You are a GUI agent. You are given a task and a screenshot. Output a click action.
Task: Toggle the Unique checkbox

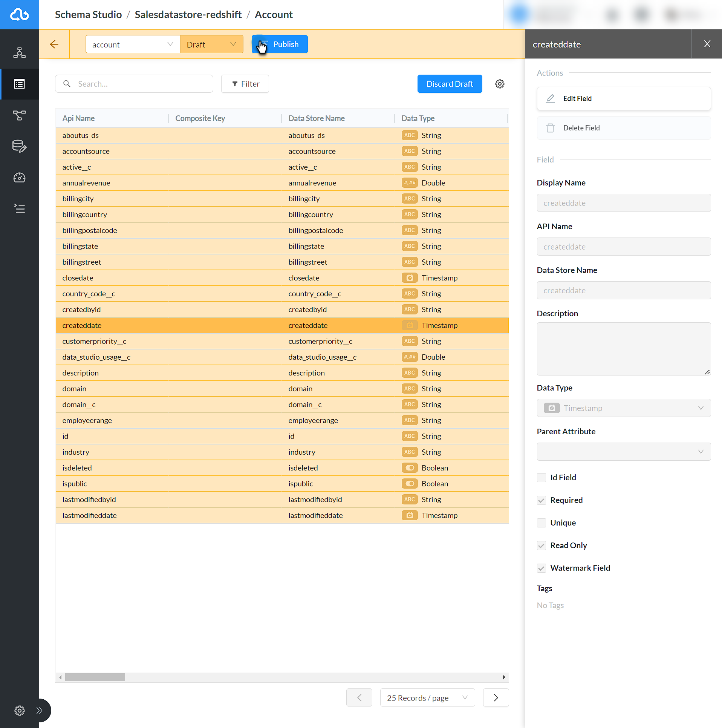(541, 523)
